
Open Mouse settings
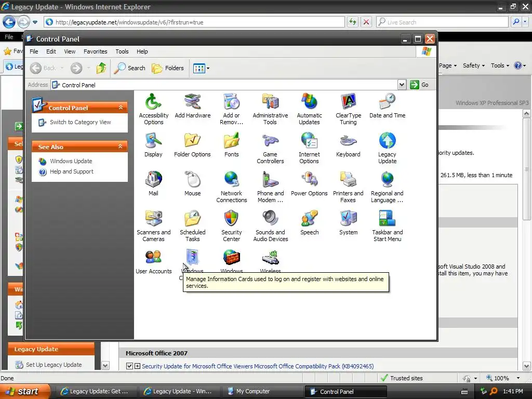point(192,184)
